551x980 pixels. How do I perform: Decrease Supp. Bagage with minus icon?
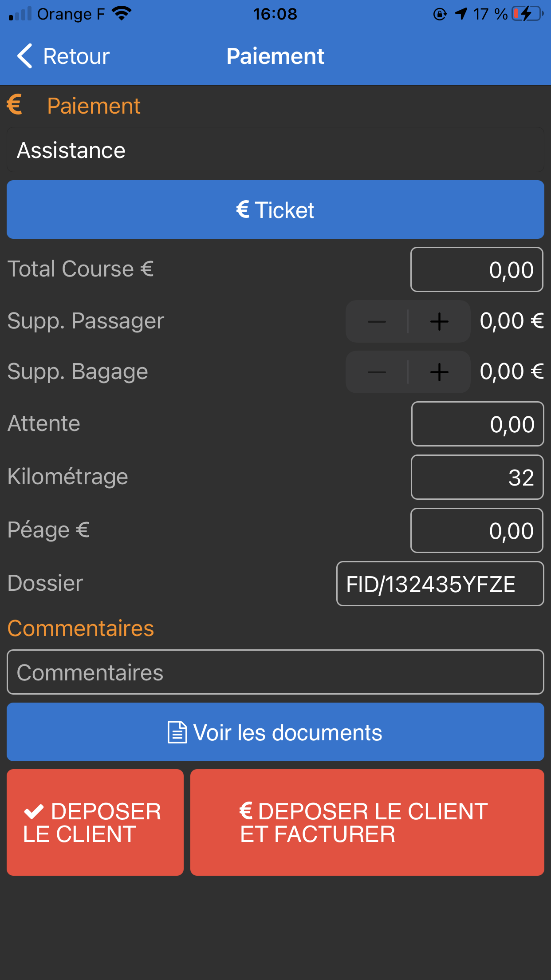point(377,372)
